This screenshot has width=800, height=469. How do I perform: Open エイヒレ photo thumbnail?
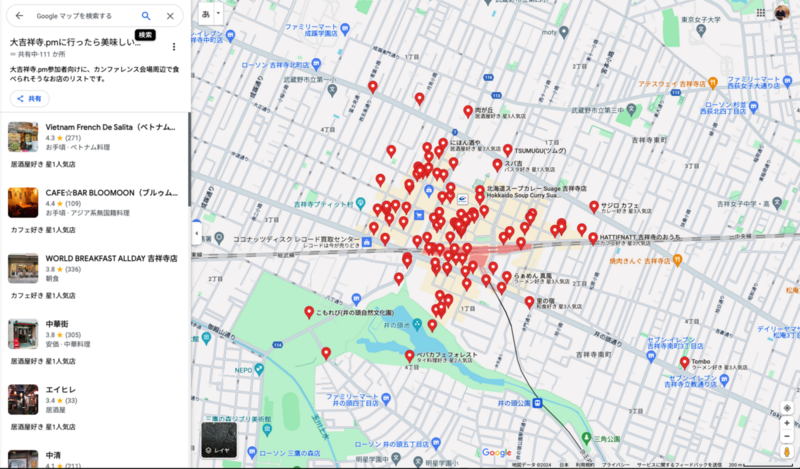pos(23,400)
